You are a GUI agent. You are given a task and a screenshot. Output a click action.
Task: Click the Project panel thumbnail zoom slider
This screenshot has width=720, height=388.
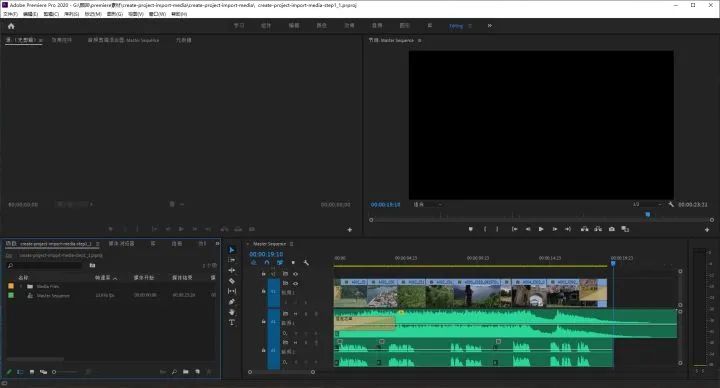pyautogui.click(x=64, y=372)
